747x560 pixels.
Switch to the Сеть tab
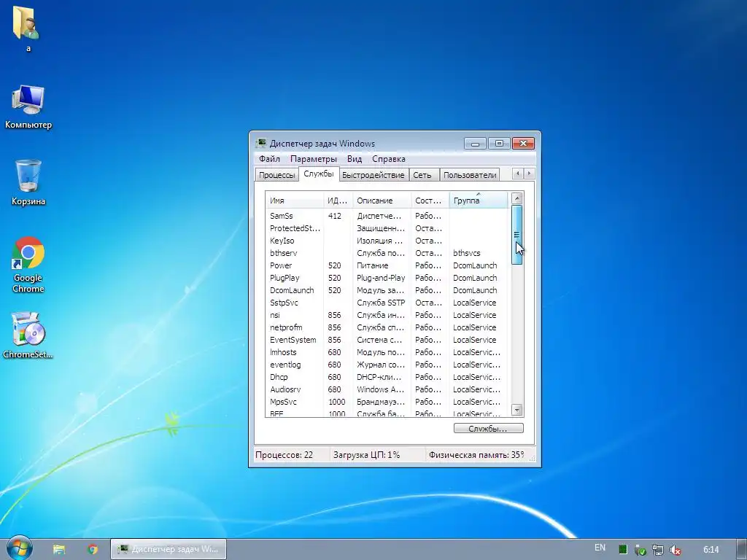pyautogui.click(x=422, y=175)
